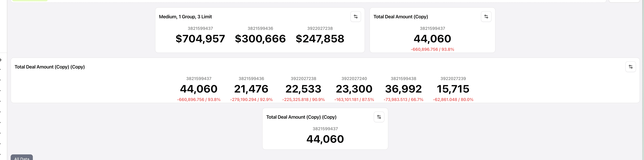Image resolution: width=644 pixels, height=160 pixels.
Task: Select the 15,715 metric value
Action: coord(453,89)
